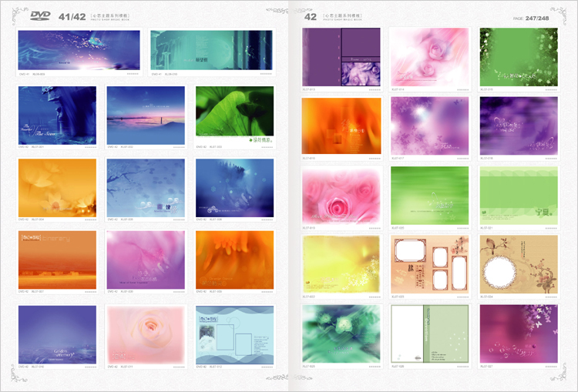Choose the golden yellow lotus flower template
The height and width of the screenshot is (392, 578).
[x=58, y=188]
